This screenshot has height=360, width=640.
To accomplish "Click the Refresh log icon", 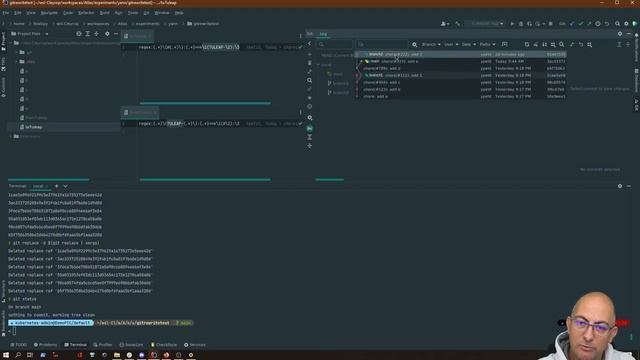I will coord(527,44).
